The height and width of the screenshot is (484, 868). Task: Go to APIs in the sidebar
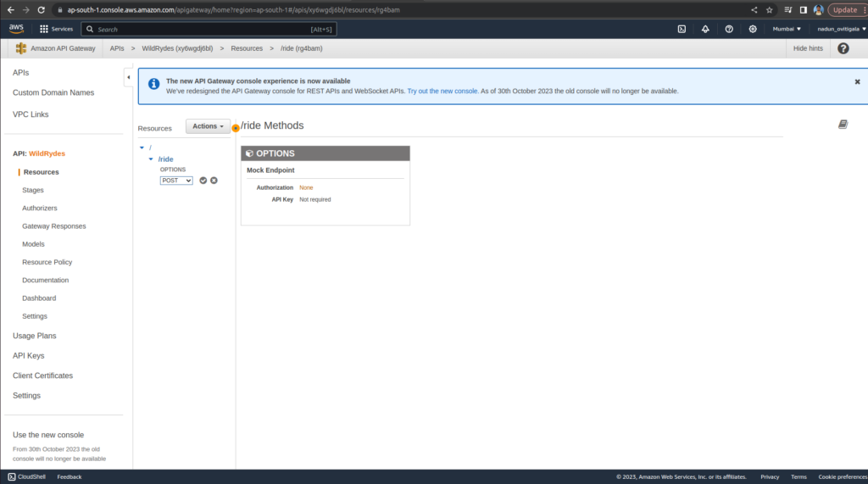pos(20,73)
